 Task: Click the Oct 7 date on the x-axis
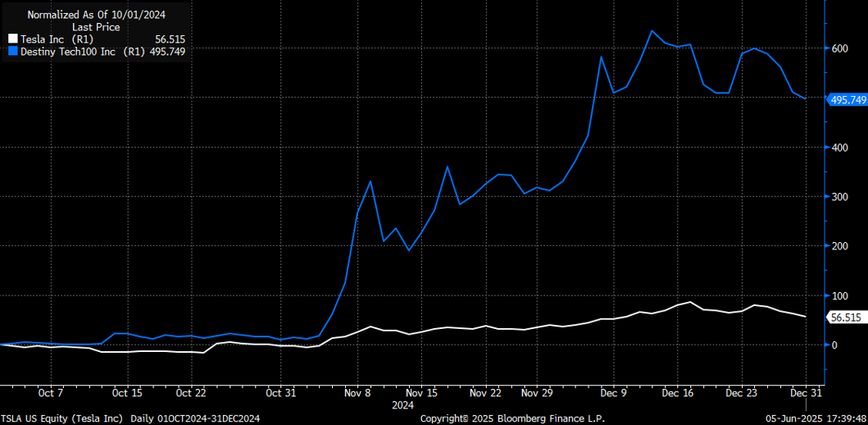coord(51,392)
